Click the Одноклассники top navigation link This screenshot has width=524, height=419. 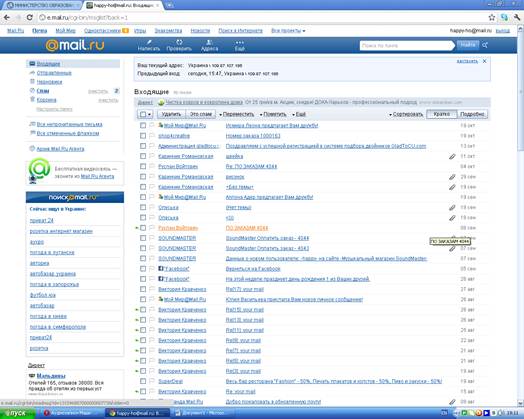[x=102, y=31]
